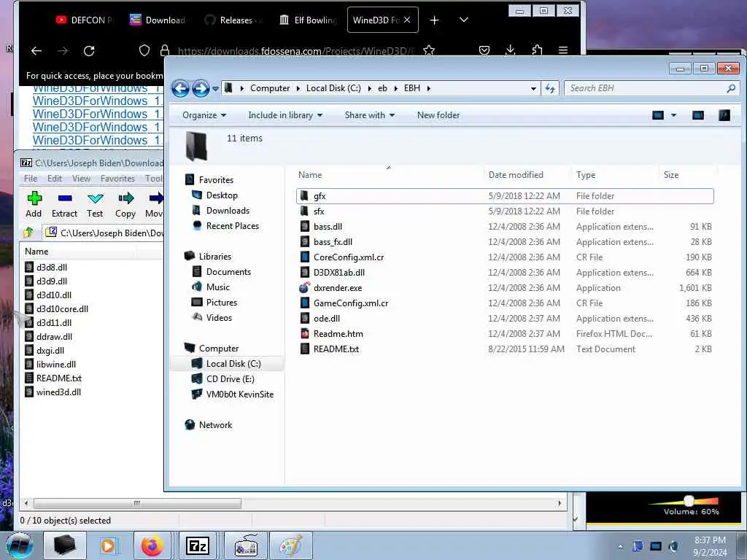The height and width of the screenshot is (560, 747).
Task: Click the 7-Zip Extract button
Action: (64, 204)
